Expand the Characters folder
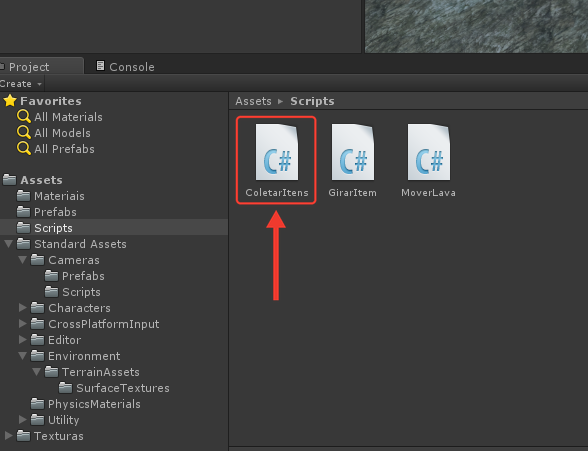 (x=22, y=308)
